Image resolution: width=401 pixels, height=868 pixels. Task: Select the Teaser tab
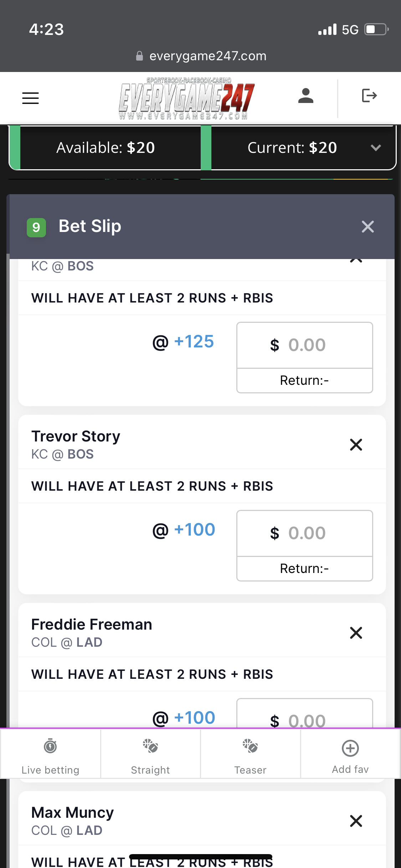pyautogui.click(x=250, y=754)
